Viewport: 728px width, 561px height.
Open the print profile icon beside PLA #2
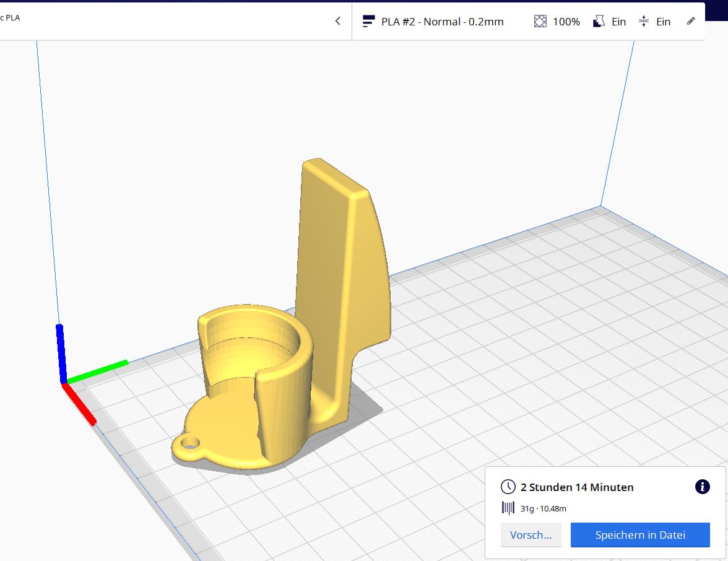369,21
